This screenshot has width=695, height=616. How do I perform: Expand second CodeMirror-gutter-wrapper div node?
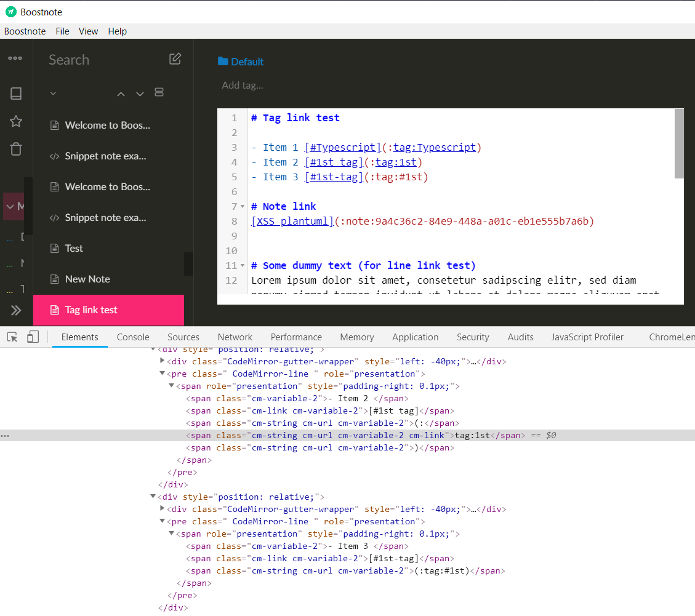[163, 509]
